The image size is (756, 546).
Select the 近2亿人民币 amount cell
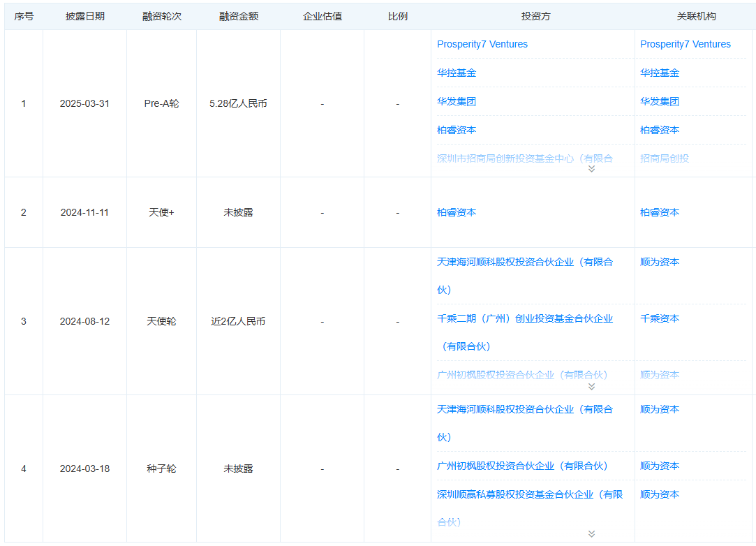point(238,322)
